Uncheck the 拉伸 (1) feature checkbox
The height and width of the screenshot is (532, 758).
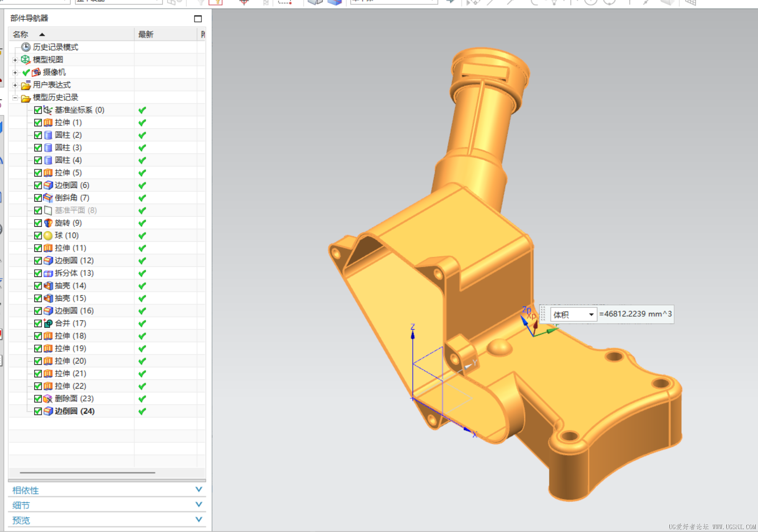[38, 123]
